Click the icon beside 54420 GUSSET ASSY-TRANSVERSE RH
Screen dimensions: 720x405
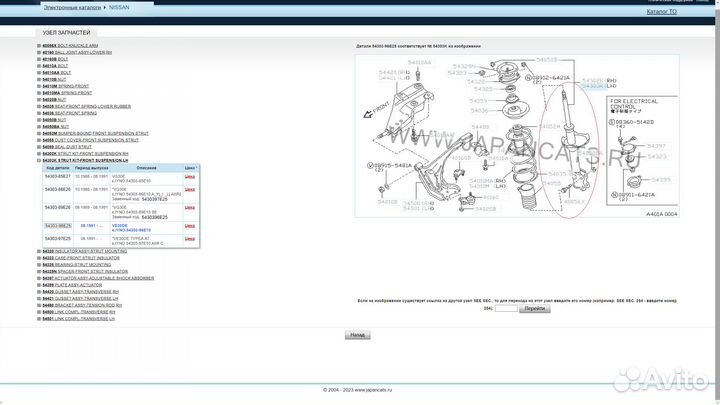tap(40, 290)
